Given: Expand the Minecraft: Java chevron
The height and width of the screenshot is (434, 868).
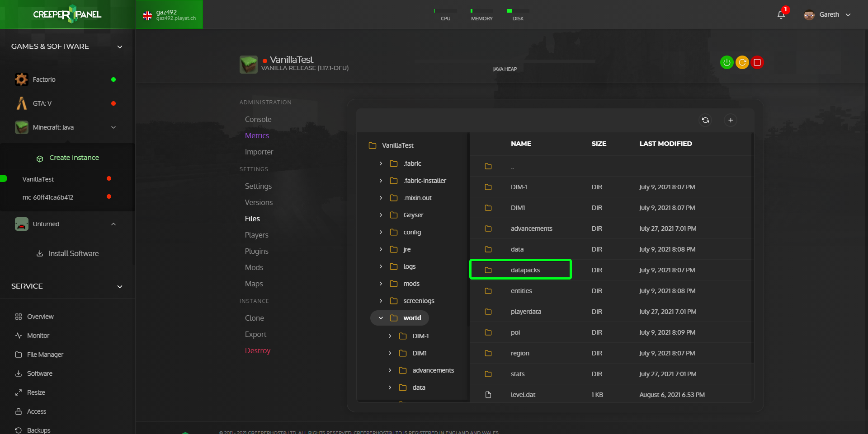Looking at the screenshot, I should coord(113,127).
